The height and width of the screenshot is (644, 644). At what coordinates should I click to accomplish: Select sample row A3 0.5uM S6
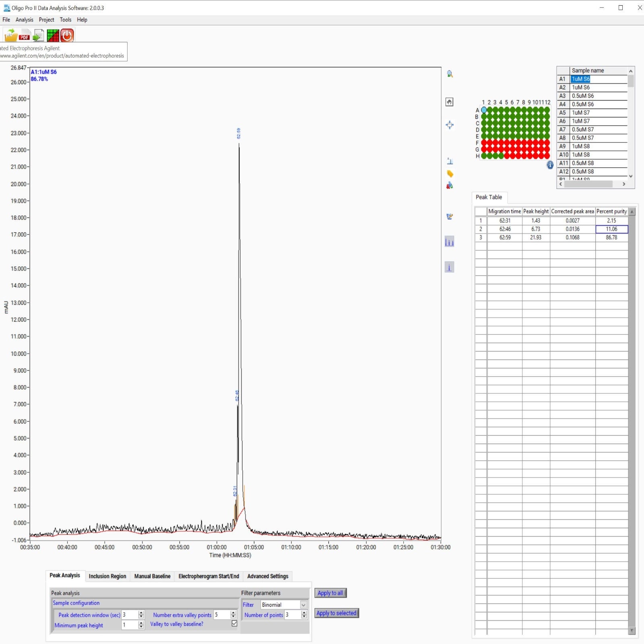pos(592,96)
